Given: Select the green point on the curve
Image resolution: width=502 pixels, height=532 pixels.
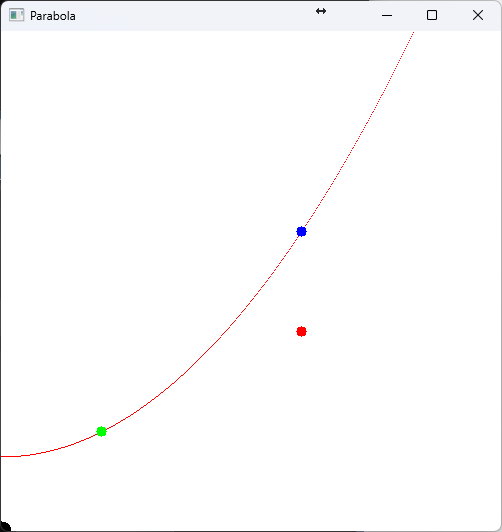Looking at the screenshot, I should (101, 432).
